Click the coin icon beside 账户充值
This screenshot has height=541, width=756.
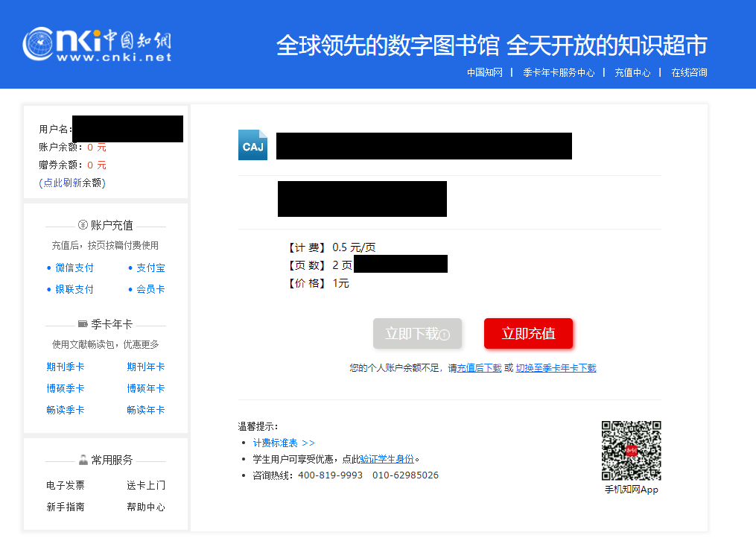(x=82, y=225)
